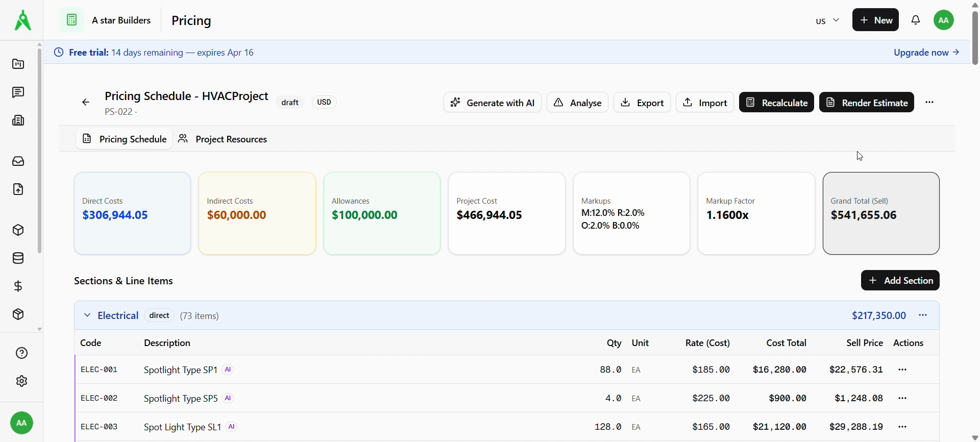Go back using the left arrow icon
This screenshot has height=442, width=980.
point(86,103)
